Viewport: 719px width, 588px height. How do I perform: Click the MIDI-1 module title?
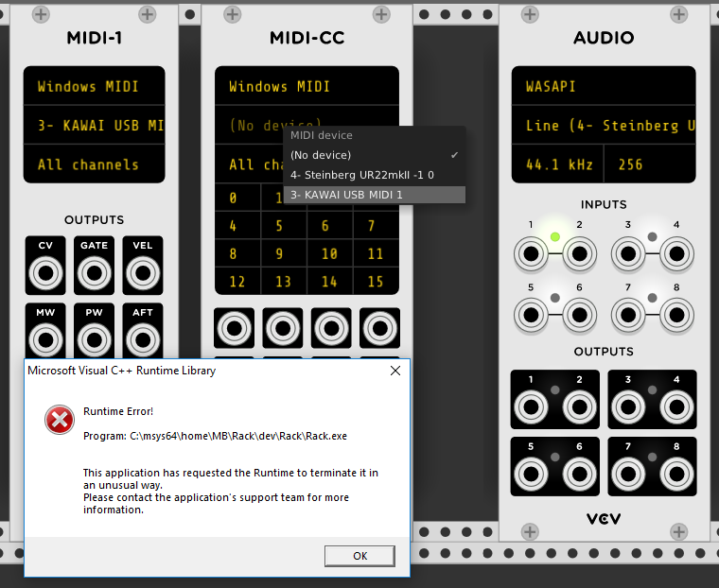[94, 38]
